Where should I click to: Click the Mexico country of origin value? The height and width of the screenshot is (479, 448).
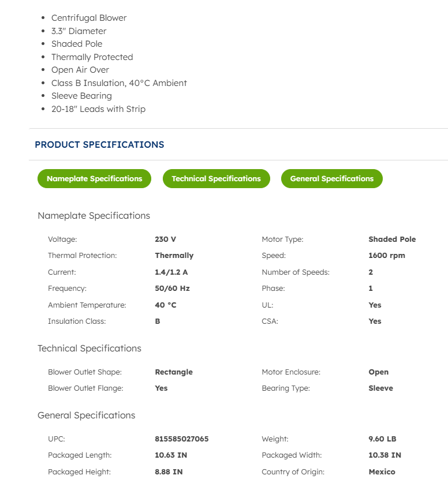click(x=382, y=472)
